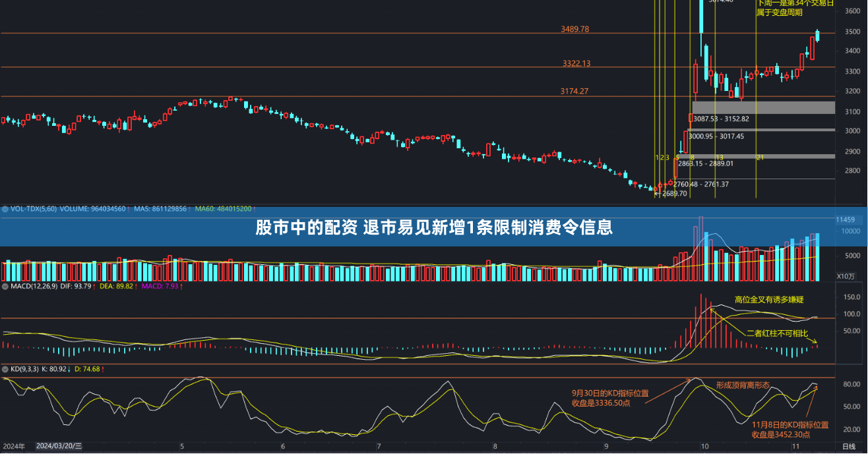Viewport: 868px width, 454px height.
Task: Click the 2024年 year label
Action: pyautogui.click(x=13, y=446)
